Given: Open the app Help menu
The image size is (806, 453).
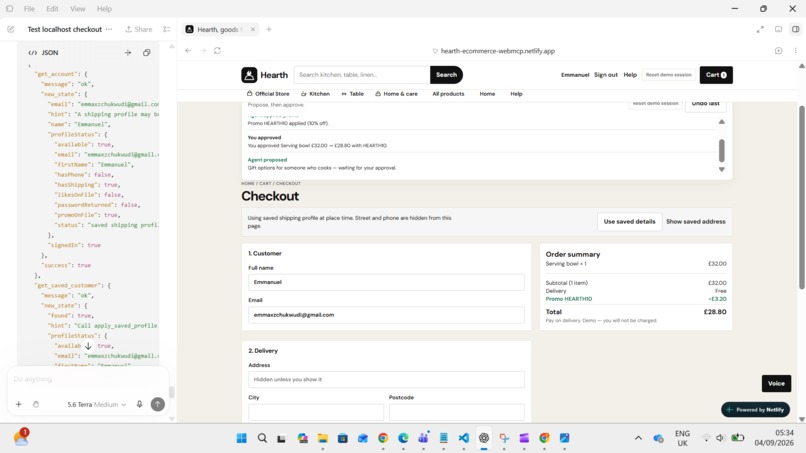Looking at the screenshot, I should [104, 9].
